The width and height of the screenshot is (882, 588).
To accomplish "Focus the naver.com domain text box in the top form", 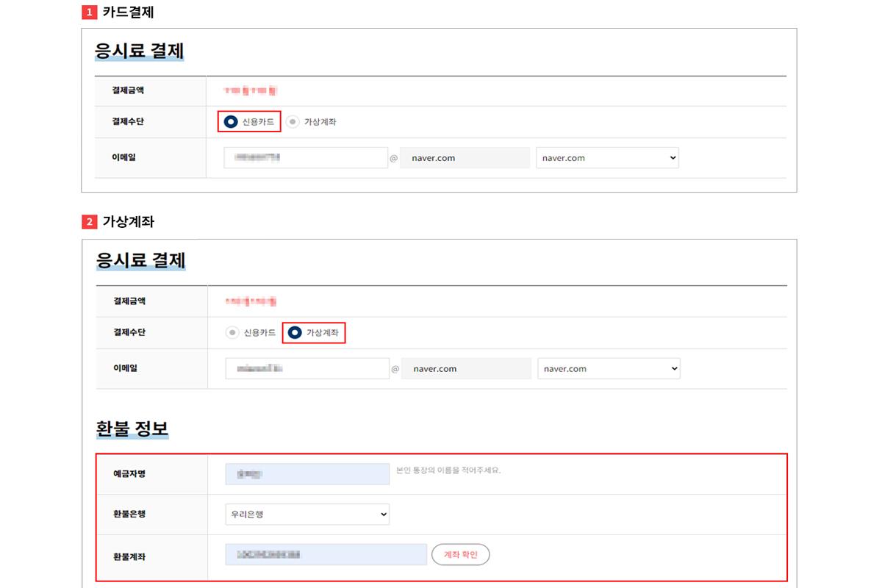I will (x=465, y=158).
